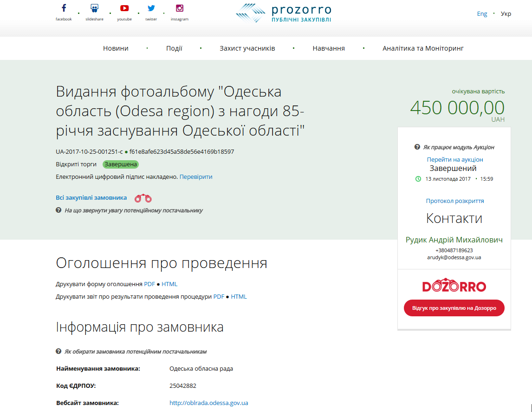Click tender ID UA-2017-10-25-001251-c
The height and width of the screenshot is (412, 532).
point(89,152)
